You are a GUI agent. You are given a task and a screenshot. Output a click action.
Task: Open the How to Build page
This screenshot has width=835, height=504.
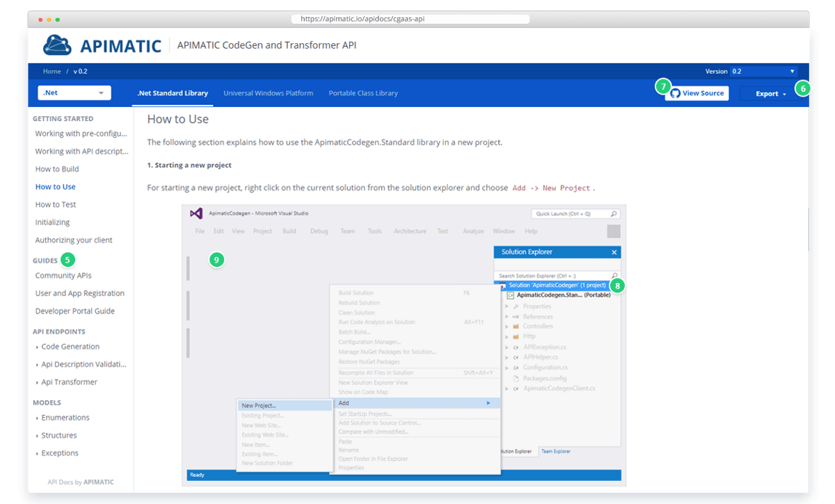pos(57,169)
